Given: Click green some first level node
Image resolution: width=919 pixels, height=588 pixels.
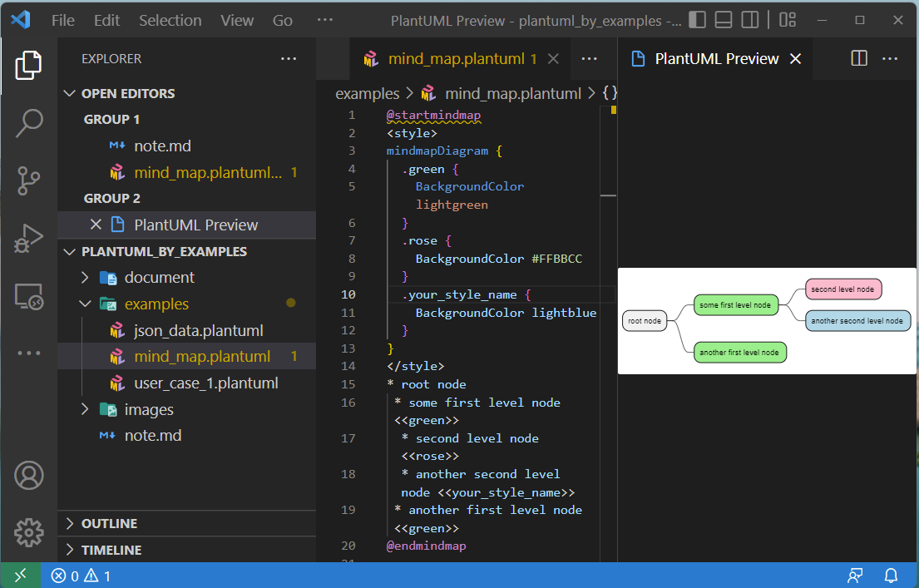Looking at the screenshot, I should [x=735, y=305].
